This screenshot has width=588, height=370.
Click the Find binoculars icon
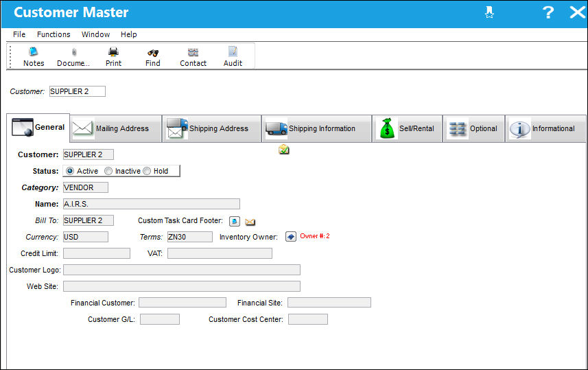[152, 57]
